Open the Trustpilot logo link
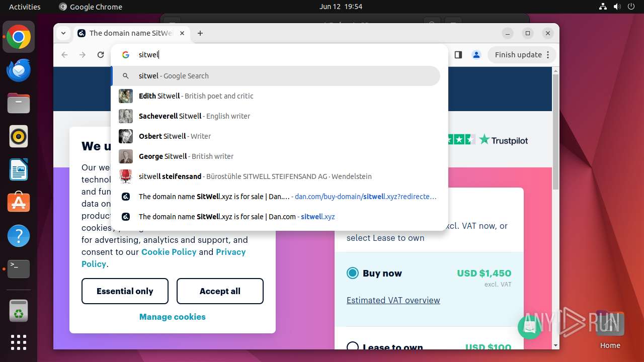 pos(503,140)
